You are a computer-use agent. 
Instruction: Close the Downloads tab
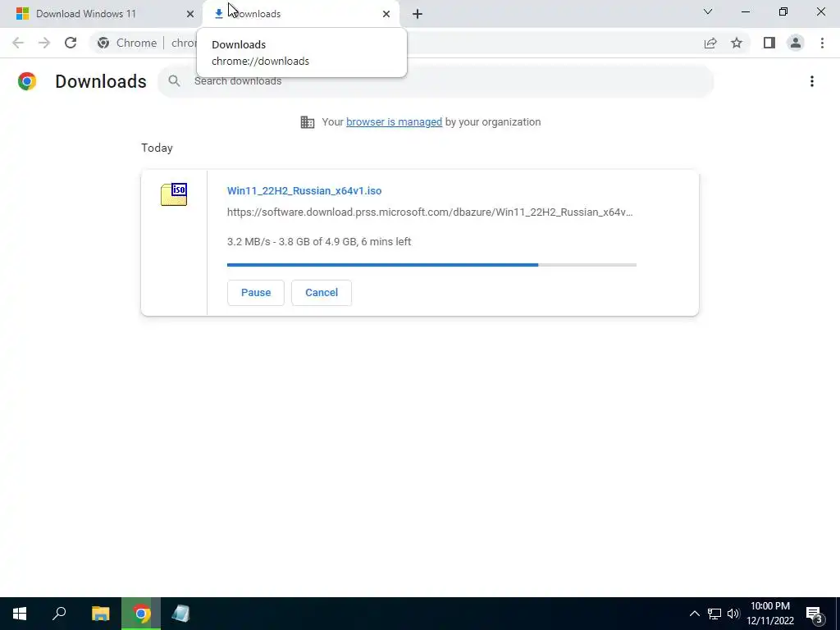386,14
